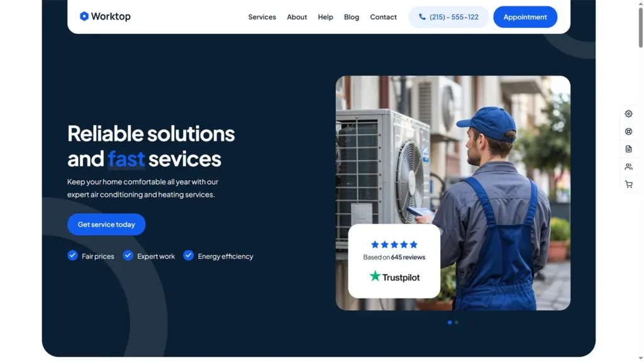Open the lifebuoy support icon
This screenshot has height=362, width=644.
coord(628,131)
